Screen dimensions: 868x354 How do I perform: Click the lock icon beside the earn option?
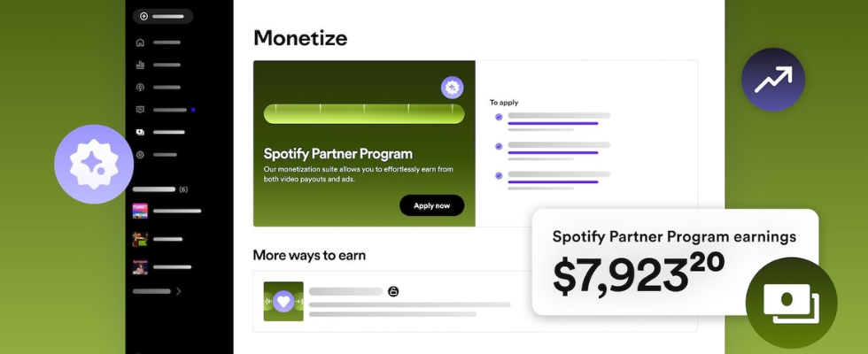coord(393,291)
